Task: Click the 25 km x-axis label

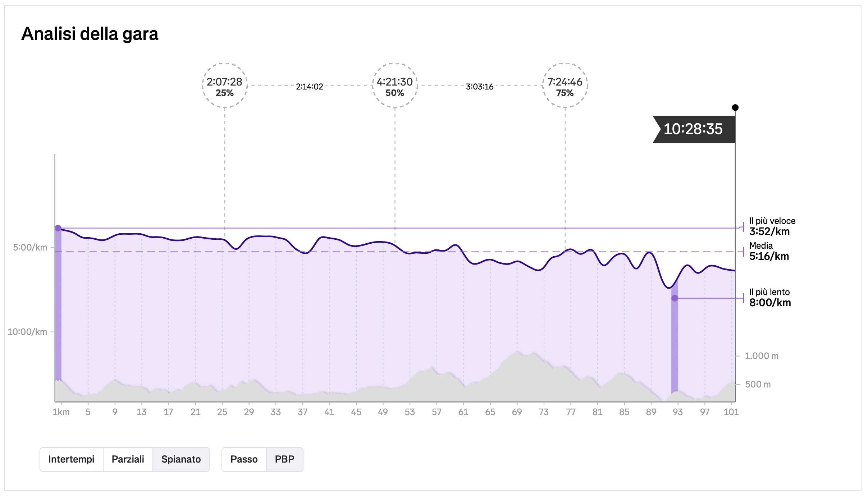Action: click(x=222, y=412)
